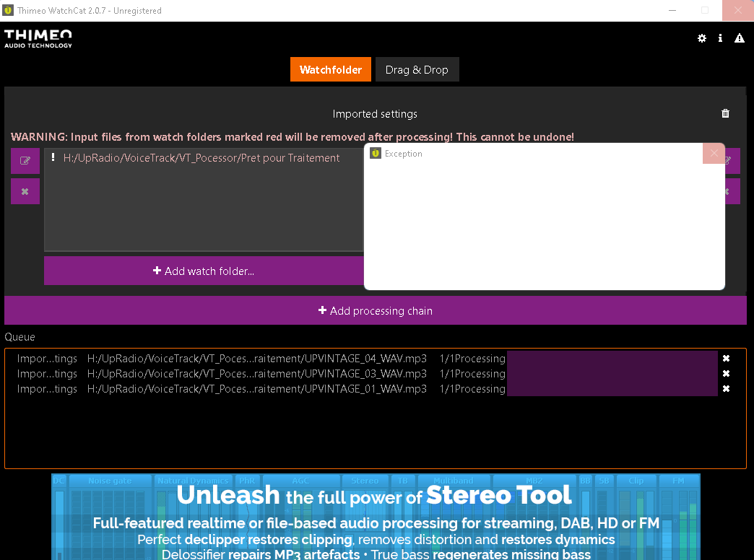Minimize the WatchCat window
The image size is (754, 560).
(672, 10)
